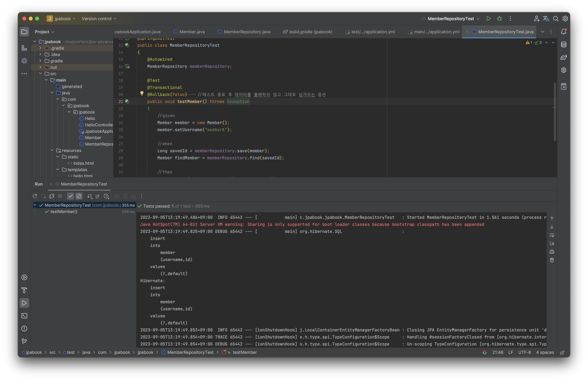588x381 pixels.
Task: Click UTF-8 encoding in status bar
Action: [525, 353]
